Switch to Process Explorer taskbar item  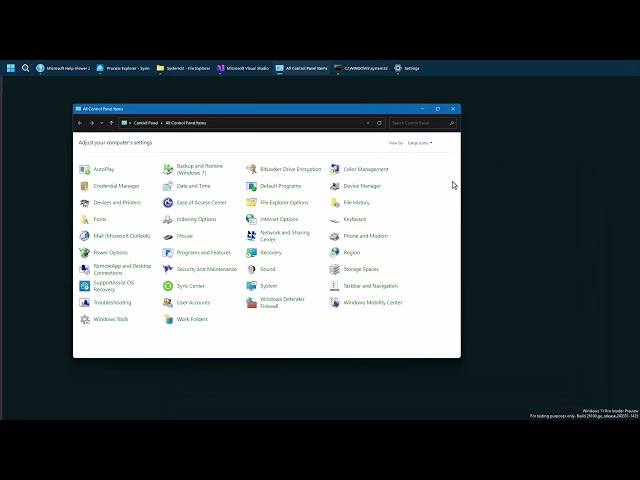coord(123,68)
